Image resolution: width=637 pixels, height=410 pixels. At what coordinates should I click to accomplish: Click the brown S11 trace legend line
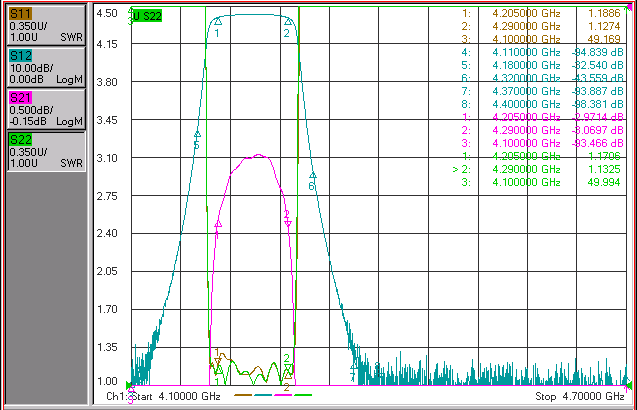pos(243,395)
